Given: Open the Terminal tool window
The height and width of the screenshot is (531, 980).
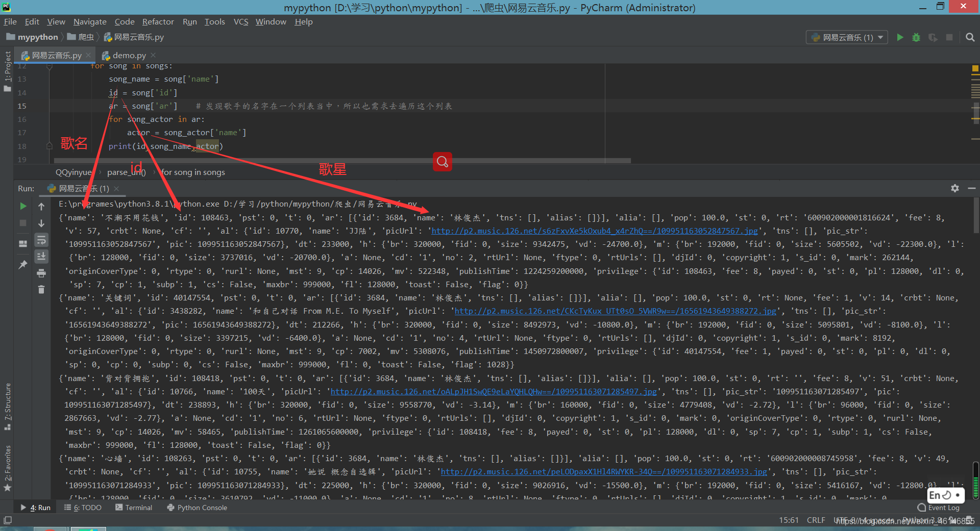Looking at the screenshot, I should [134, 508].
